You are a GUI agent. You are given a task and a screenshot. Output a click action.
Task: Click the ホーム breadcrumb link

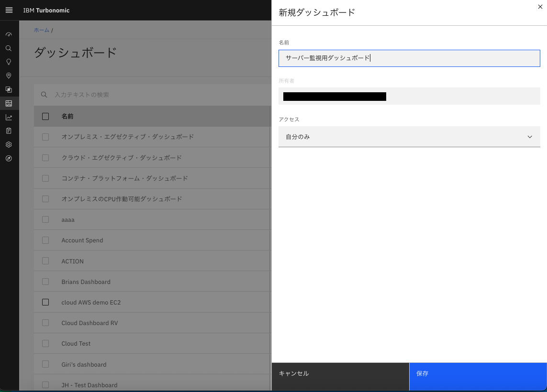42,30
